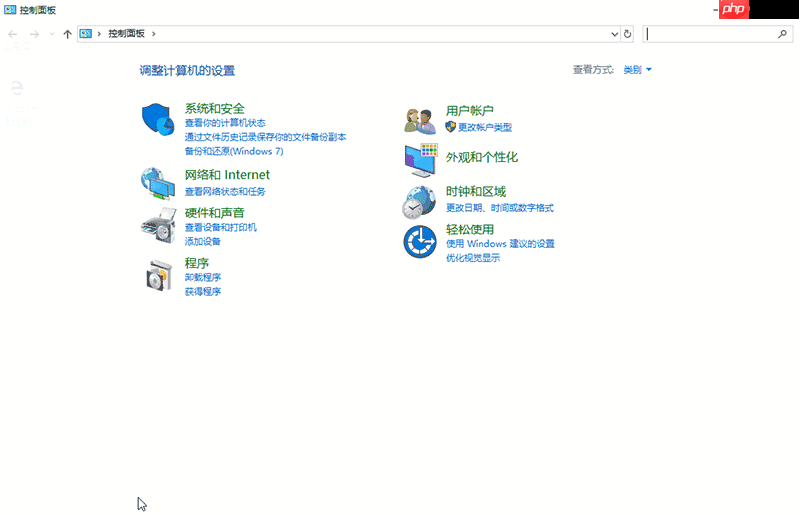
Task: Open 程序 category heading
Action: (196, 263)
